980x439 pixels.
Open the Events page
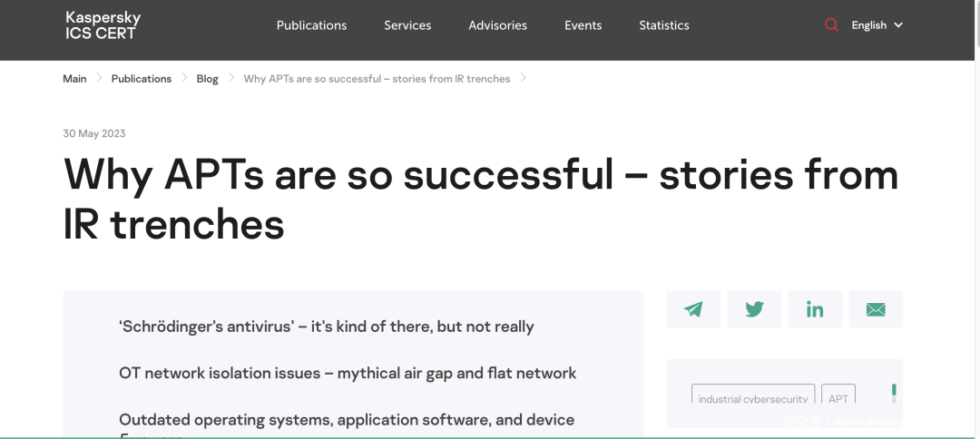(x=583, y=25)
